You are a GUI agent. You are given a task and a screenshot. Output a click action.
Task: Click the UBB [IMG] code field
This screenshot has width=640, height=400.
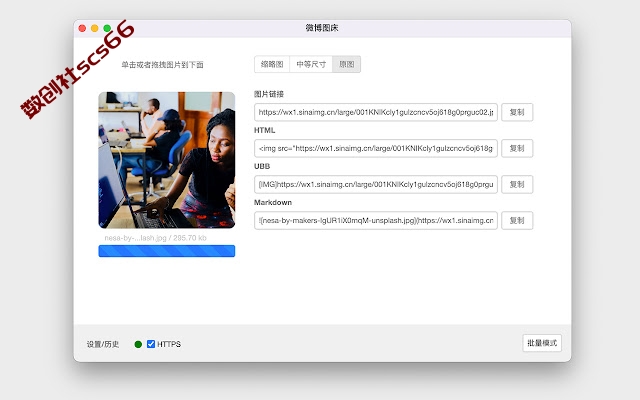pyautogui.click(x=376, y=184)
